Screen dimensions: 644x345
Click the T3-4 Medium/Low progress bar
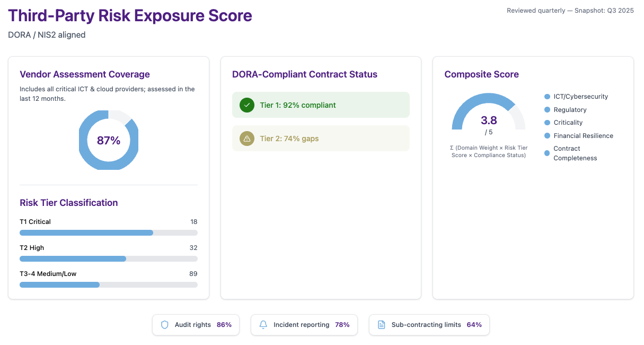[109, 284]
